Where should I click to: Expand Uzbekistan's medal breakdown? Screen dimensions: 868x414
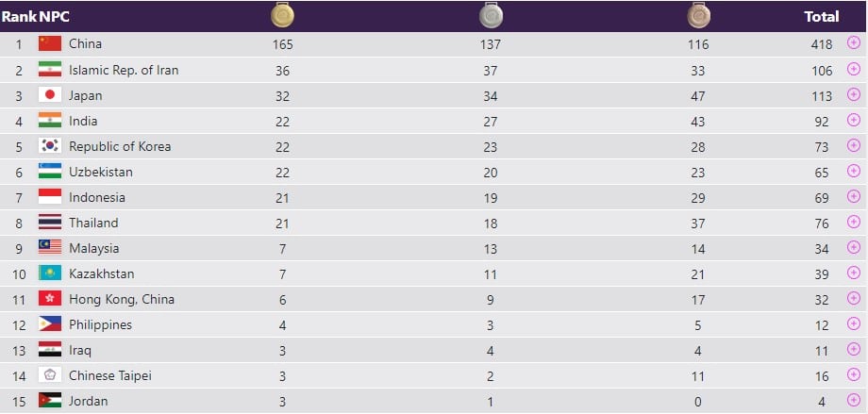854,172
